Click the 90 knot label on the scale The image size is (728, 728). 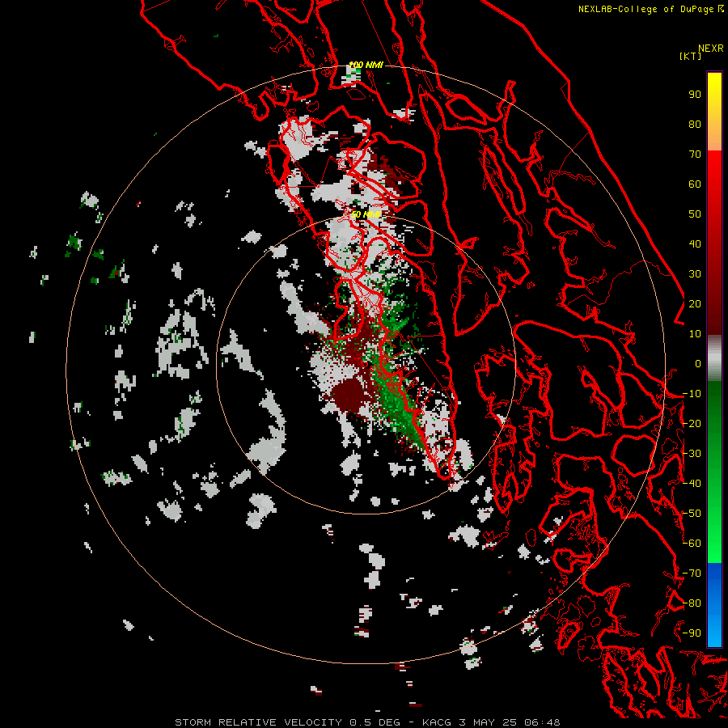[695, 95]
